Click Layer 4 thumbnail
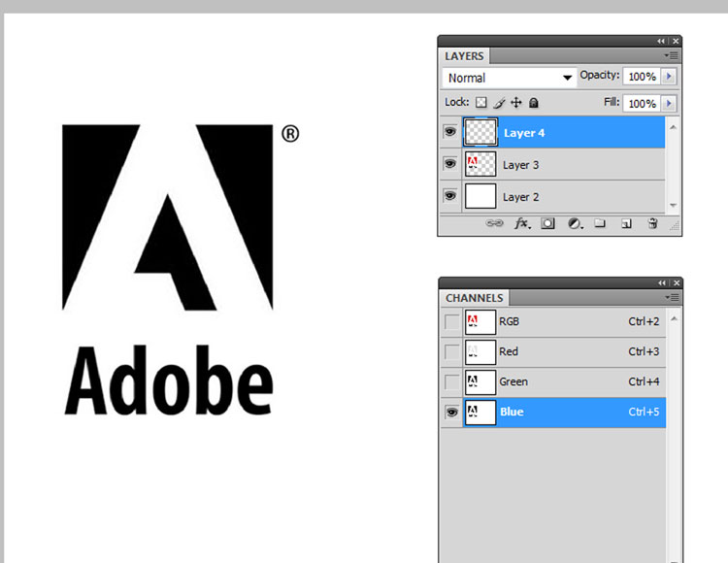Image resolution: width=728 pixels, height=563 pixels. click(480, 132)
